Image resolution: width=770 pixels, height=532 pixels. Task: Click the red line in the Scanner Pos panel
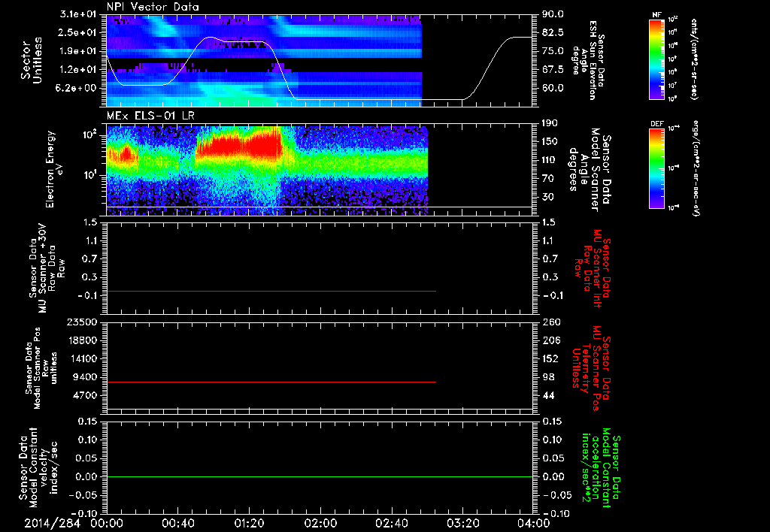pos(271,382)
